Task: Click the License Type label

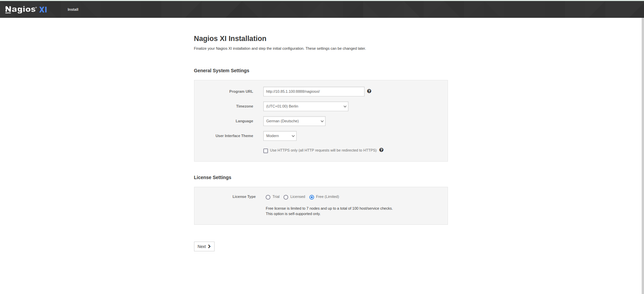Action: [x=244, y=197]
